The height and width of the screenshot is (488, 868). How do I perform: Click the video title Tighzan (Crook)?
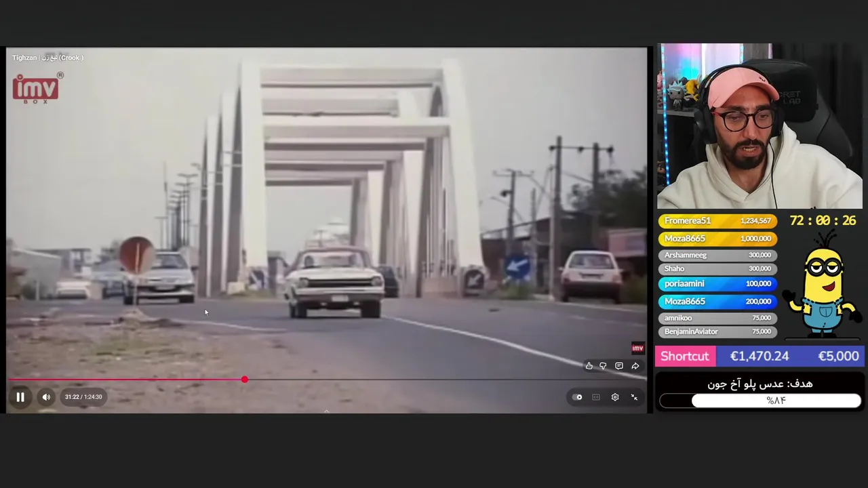click(x=47, y=58)
